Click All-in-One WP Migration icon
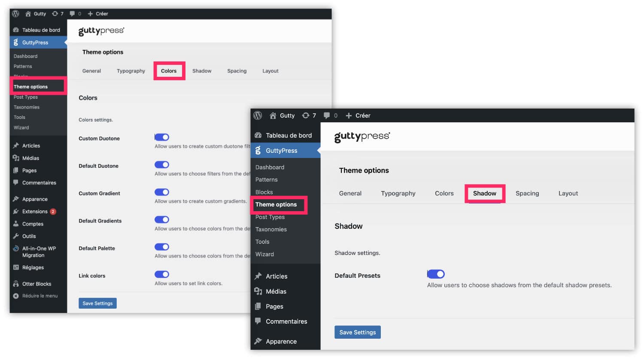The width and height of the screenshot is (644, 358). [x=16, y=249]
